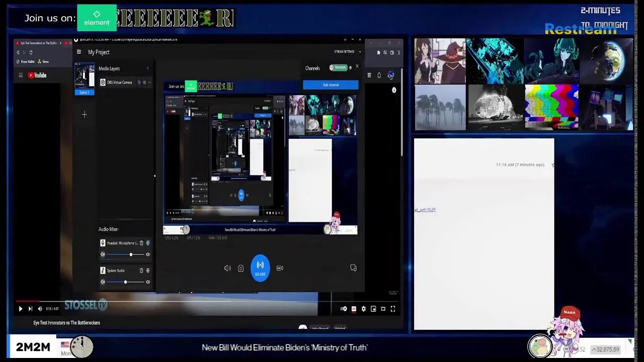Open the SplitCam hamburger menu beside My Project

(79, 52)
